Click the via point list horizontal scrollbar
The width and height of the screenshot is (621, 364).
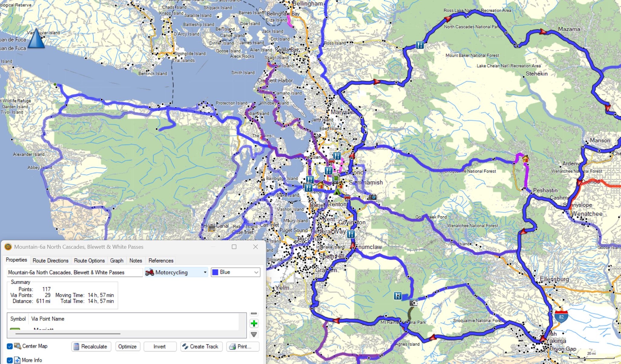tap(68, 334)
